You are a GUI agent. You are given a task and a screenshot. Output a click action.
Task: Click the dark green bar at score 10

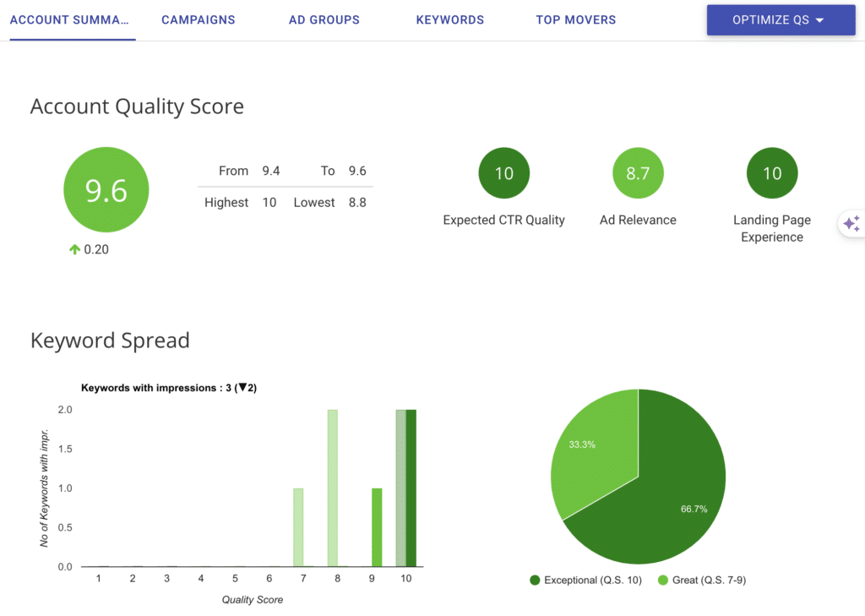point(411,488)
